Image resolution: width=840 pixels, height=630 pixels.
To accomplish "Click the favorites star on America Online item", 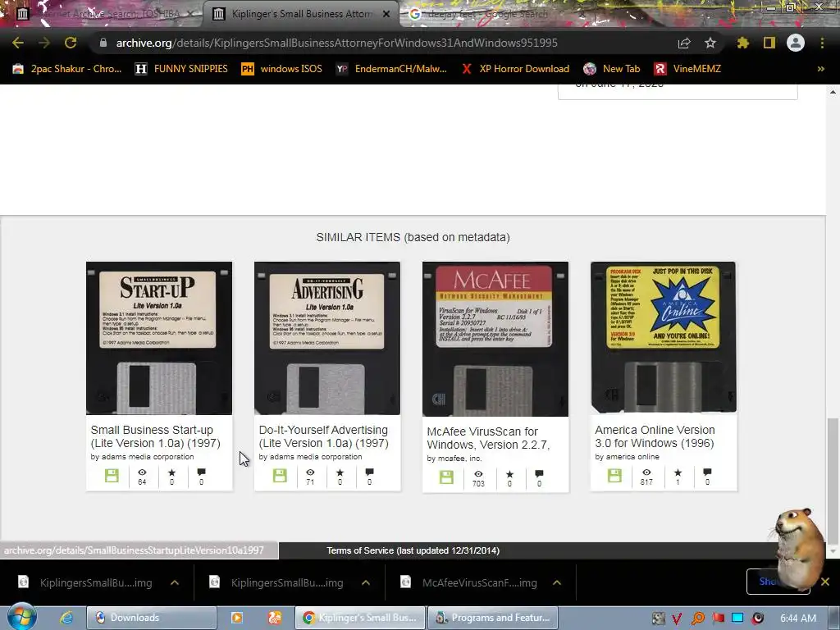I will [678, 472].
